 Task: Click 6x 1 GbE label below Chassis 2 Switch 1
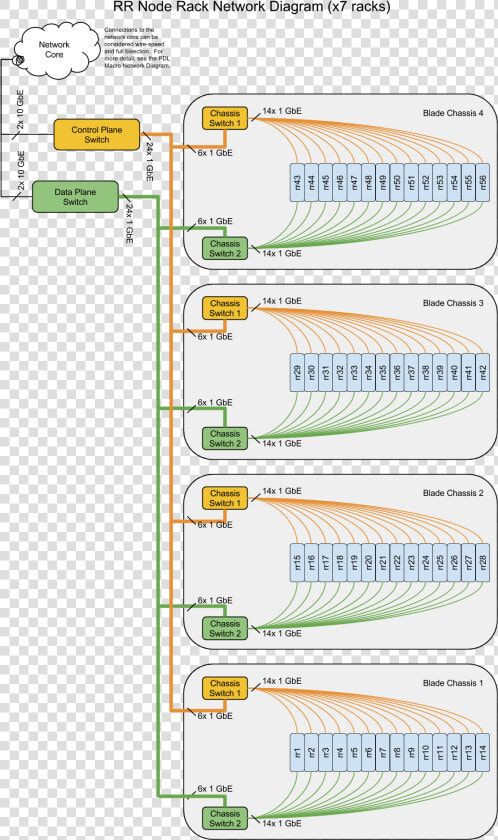point(215,525)
